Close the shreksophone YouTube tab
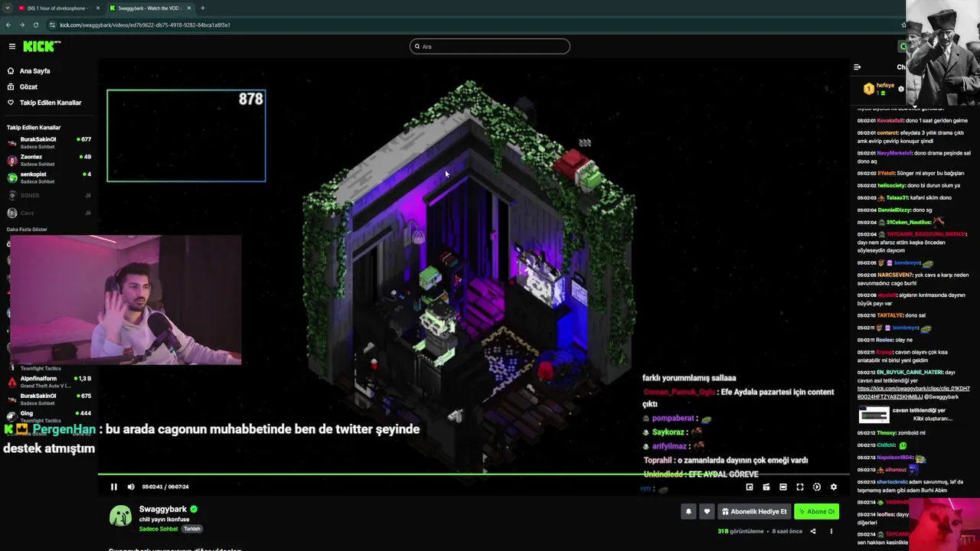980x551 pixels. tap(98, 8)
